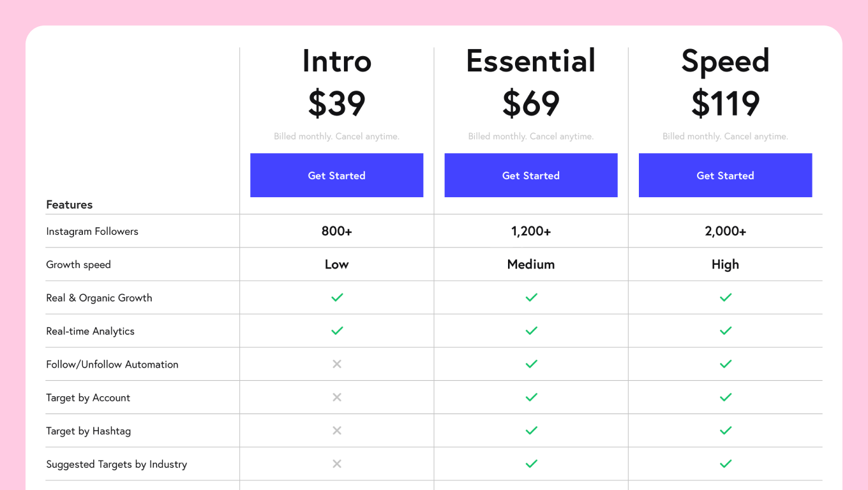The height and width of the screenshot is (490, 868).
Task: Click the Intro X mark for Target by Account
Action: click(337, 397)
